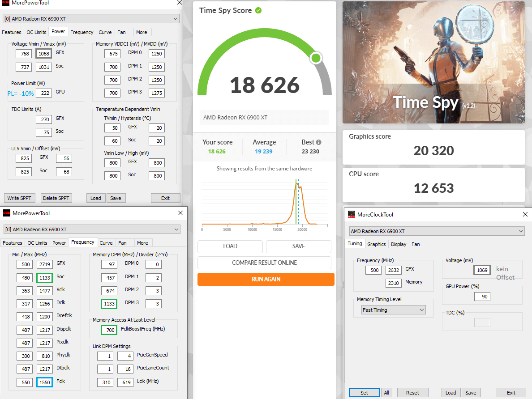The height and width of the screenshot is (399, 532).
Task: Click the ULV GFX offset field 56
Action: coord(64,158)
